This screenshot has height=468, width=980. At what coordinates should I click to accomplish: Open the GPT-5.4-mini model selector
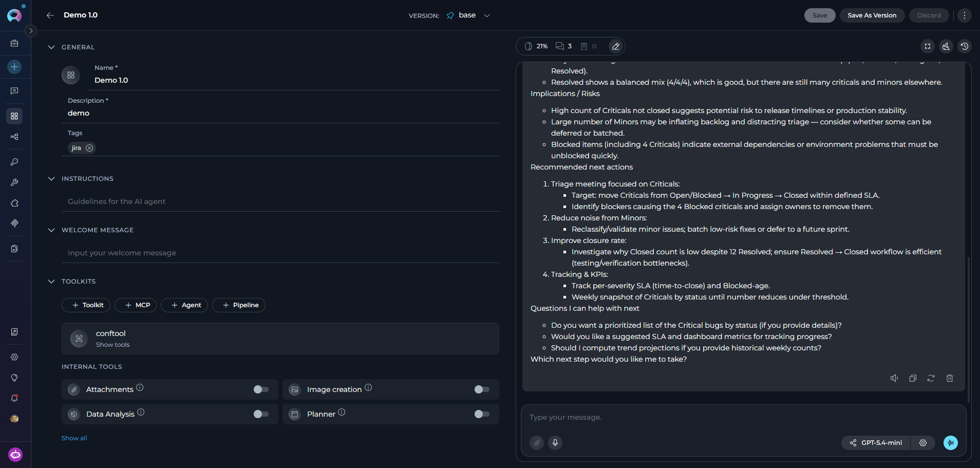(876, 443)
